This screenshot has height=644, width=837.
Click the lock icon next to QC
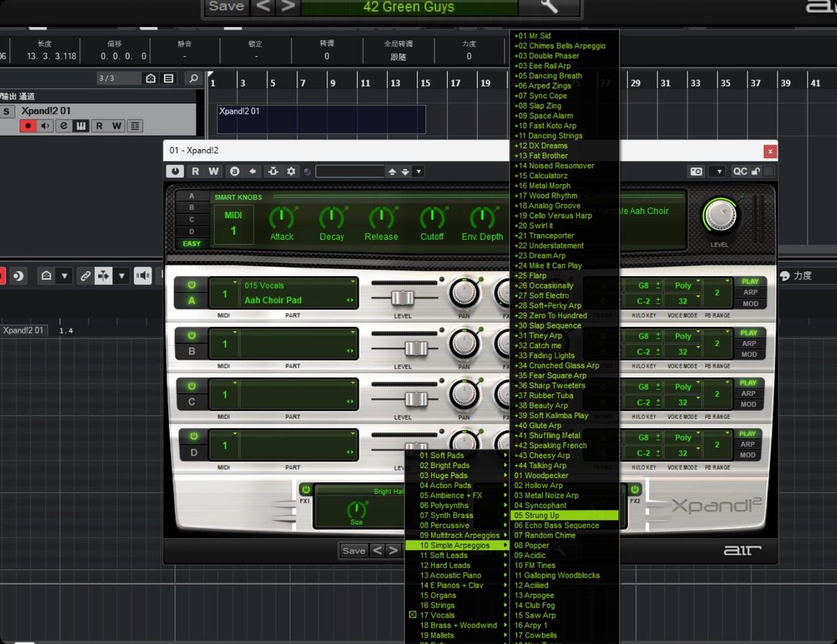pos(755,171)
